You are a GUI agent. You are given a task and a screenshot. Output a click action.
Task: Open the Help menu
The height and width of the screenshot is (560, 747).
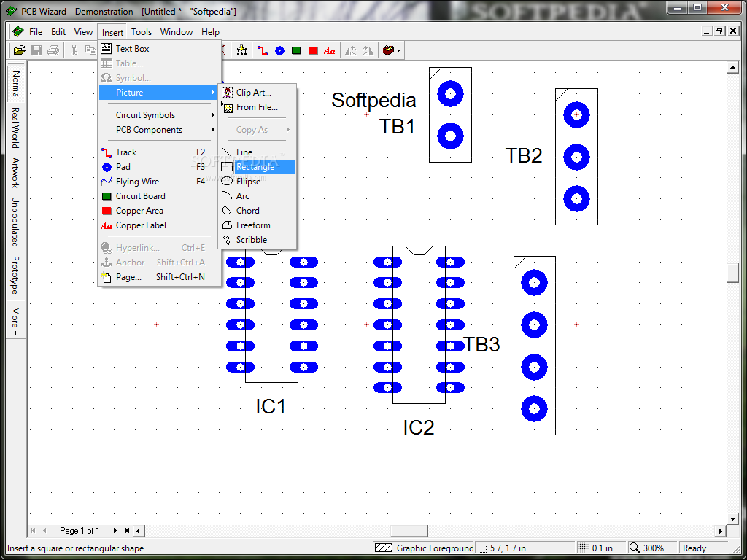(210, 32)
